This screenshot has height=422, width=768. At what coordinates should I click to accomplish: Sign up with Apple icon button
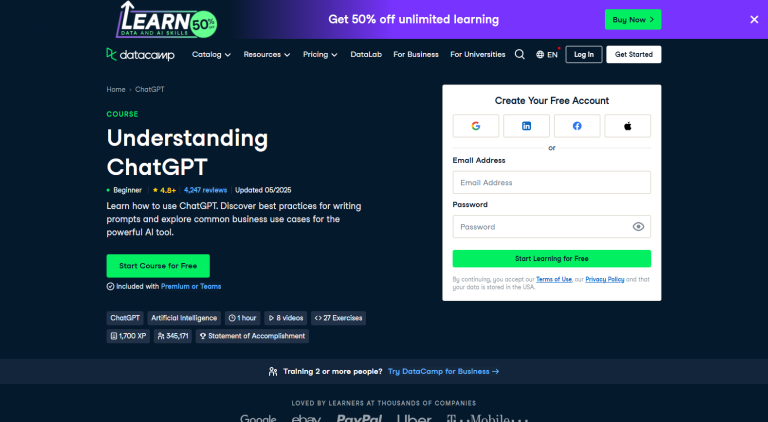coord(627,126)
